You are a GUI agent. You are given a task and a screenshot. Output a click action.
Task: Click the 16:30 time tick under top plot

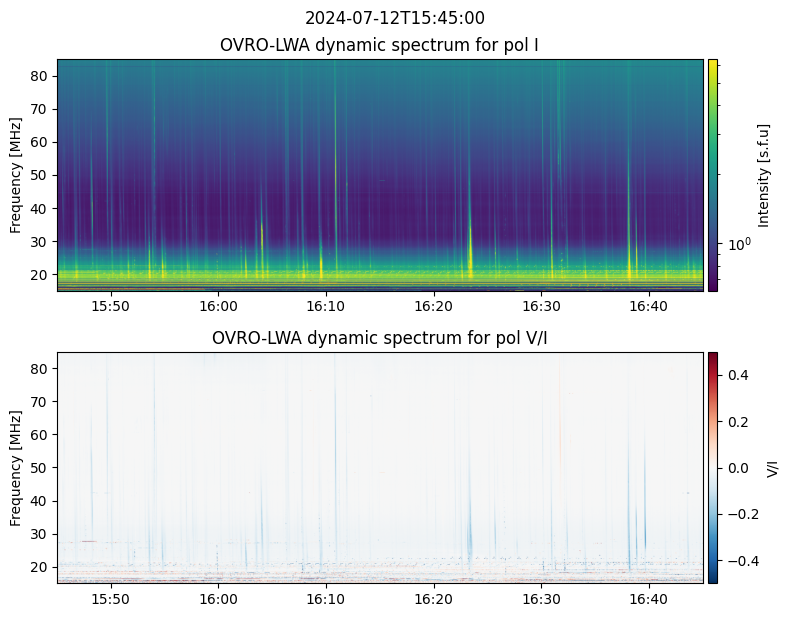coord(540,305)
